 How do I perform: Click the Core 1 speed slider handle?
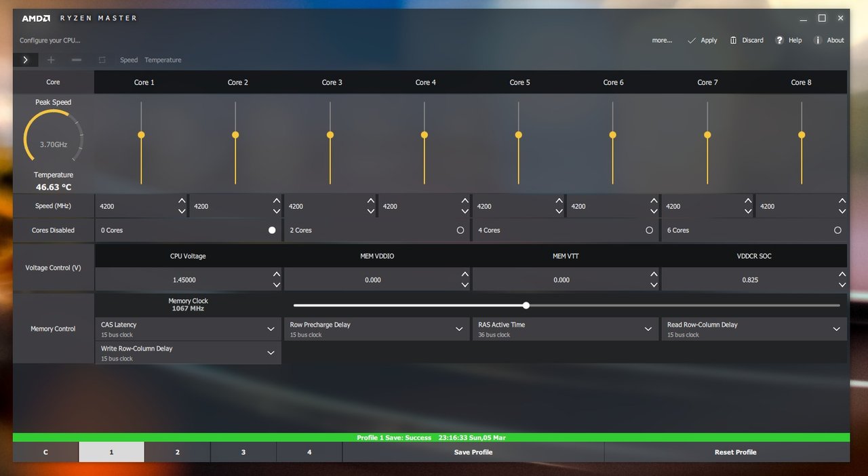tap(141, 135)
